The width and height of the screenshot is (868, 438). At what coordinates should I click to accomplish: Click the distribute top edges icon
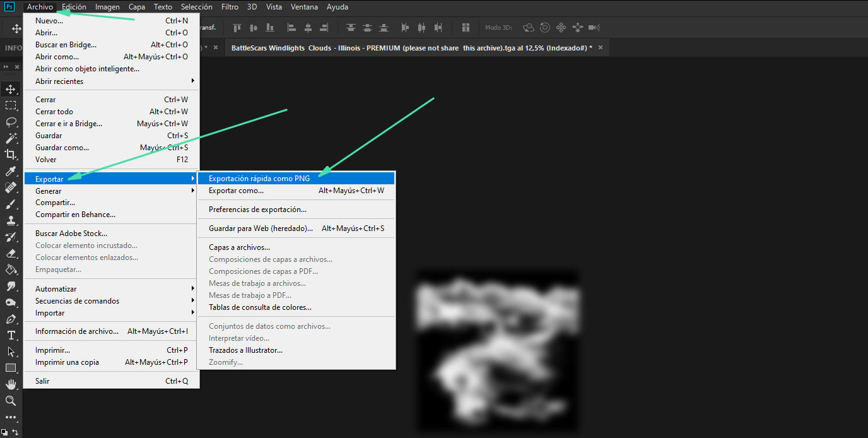coord(351,28)
